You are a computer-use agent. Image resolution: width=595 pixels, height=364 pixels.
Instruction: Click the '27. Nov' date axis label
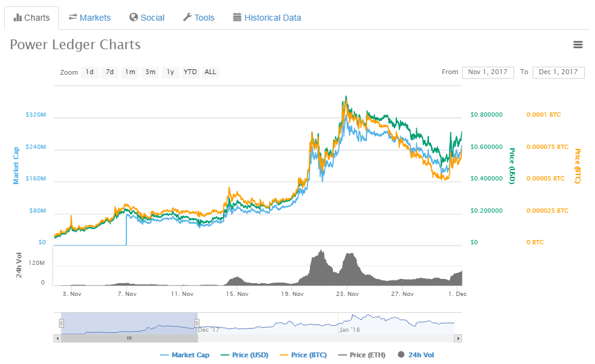[402, 294]
